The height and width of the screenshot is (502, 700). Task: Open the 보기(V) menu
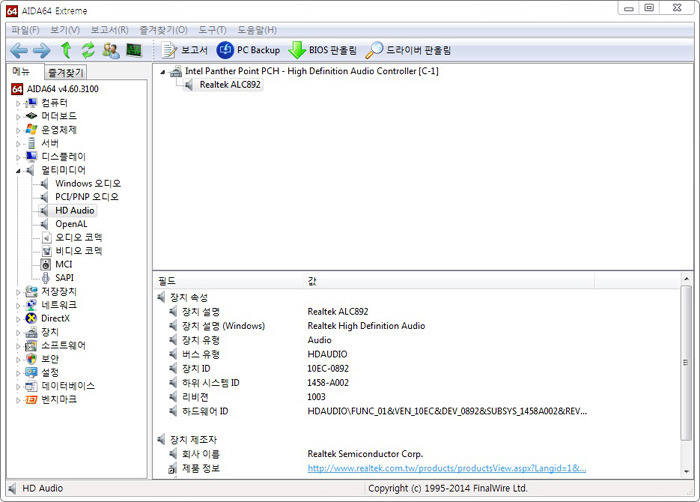65,30
